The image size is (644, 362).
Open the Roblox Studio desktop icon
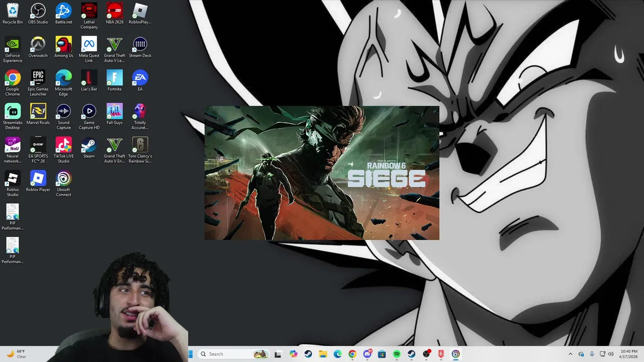13,184
